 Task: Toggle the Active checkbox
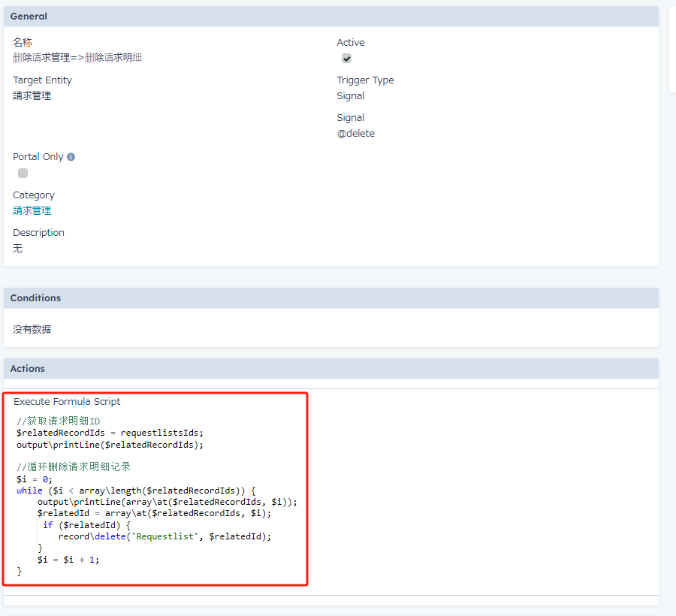coord(346,59)
